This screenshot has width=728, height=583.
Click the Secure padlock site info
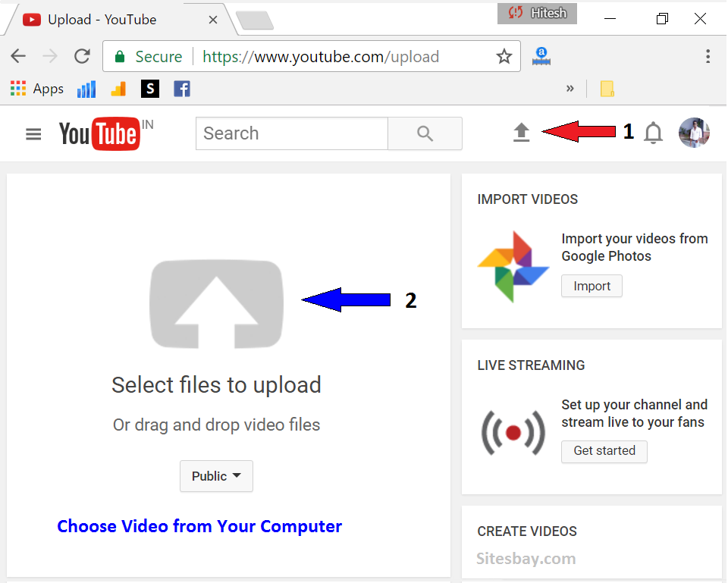[x=149, y=56]
